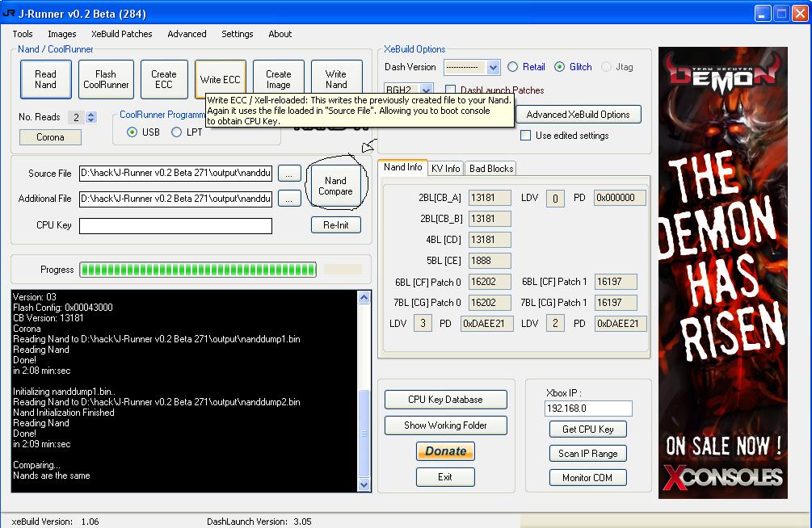Click the 2BL[CB_A] value field

[490, 198]
